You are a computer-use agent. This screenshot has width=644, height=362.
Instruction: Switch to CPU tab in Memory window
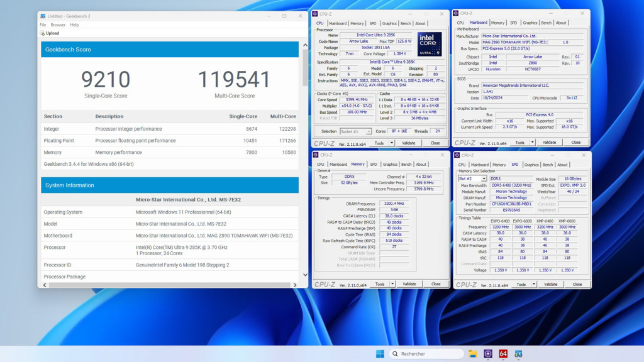point(320,165)
